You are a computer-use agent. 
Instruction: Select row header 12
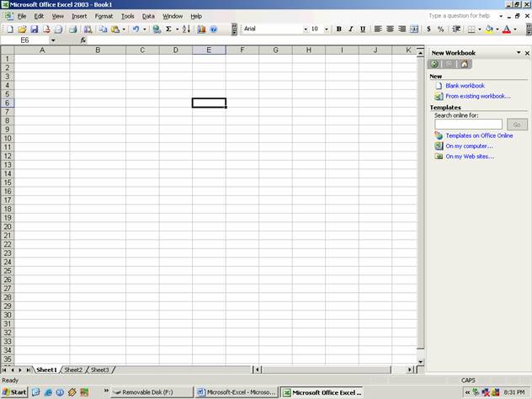(7, 156)
